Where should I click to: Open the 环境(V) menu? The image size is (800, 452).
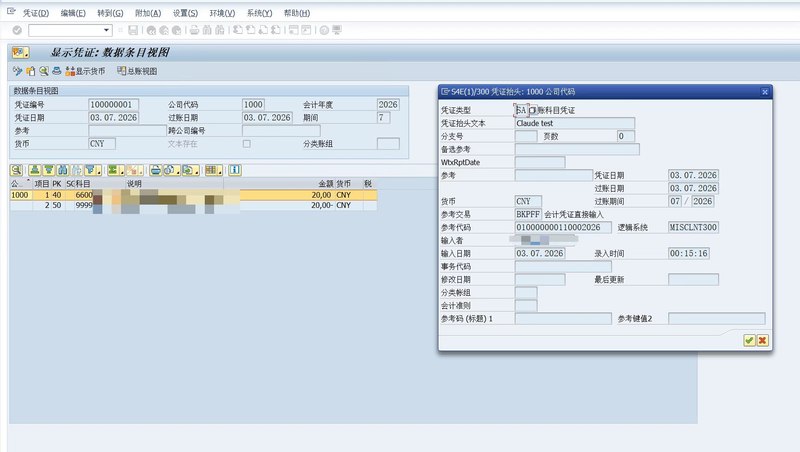coord(222,13)
